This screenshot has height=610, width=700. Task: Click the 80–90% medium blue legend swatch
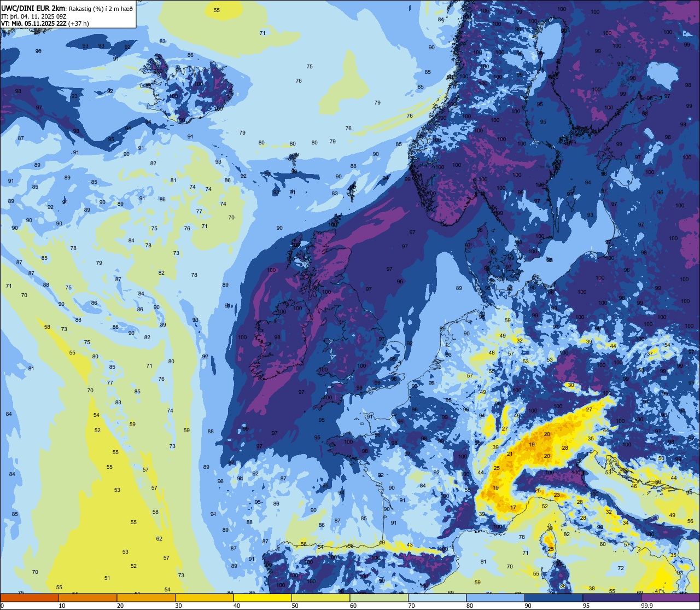(495, 598)
